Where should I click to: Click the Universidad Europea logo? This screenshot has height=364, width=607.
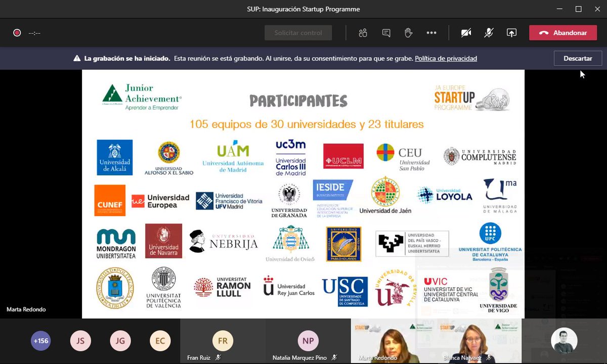(160, 201)
